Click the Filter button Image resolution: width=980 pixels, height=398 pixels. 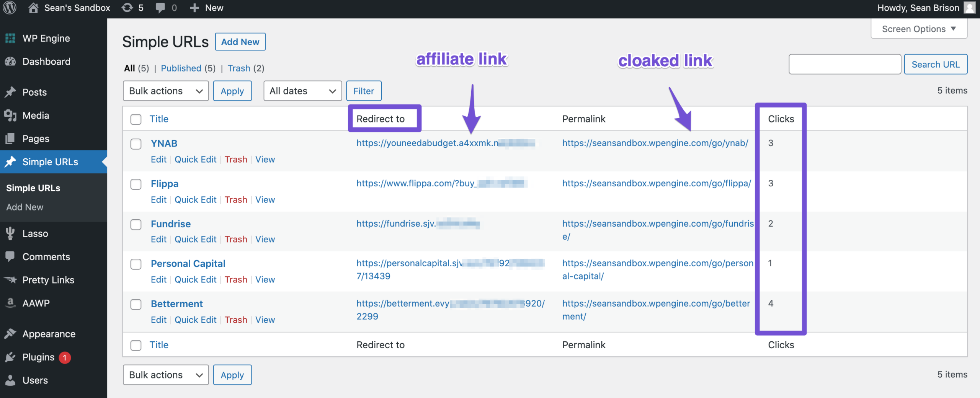point(364,91)
